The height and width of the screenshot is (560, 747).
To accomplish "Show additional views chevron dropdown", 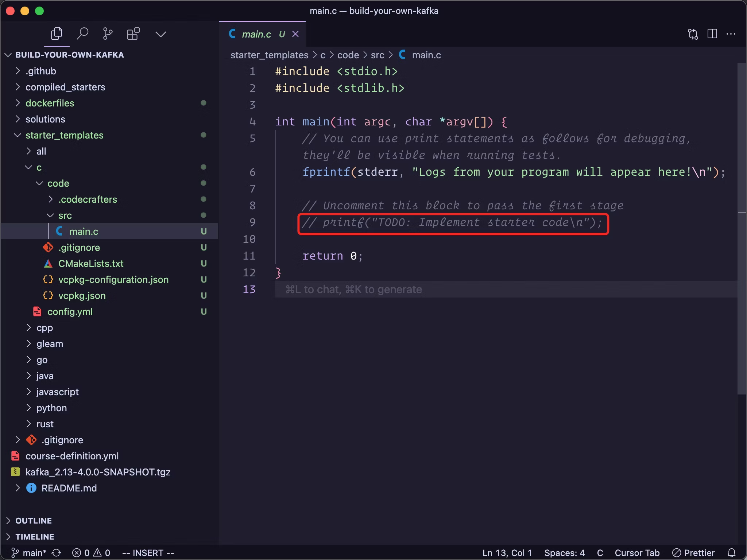I will (160, 34).
